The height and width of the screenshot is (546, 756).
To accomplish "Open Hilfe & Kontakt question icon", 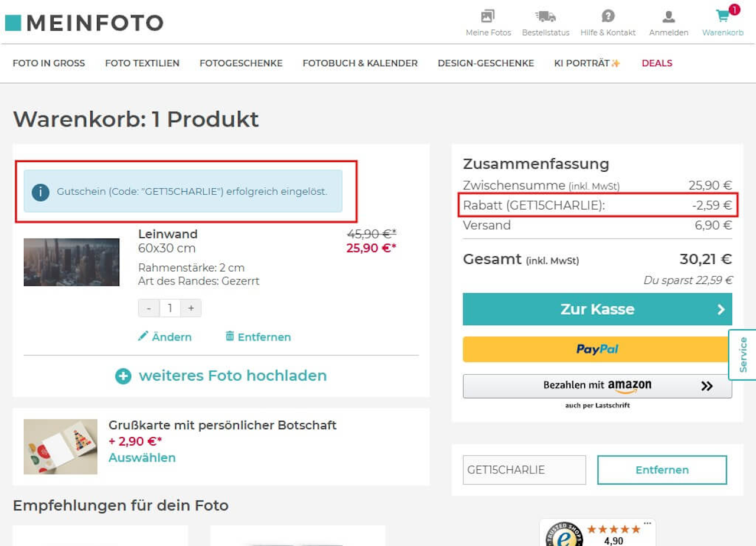I will pos(608,16).
